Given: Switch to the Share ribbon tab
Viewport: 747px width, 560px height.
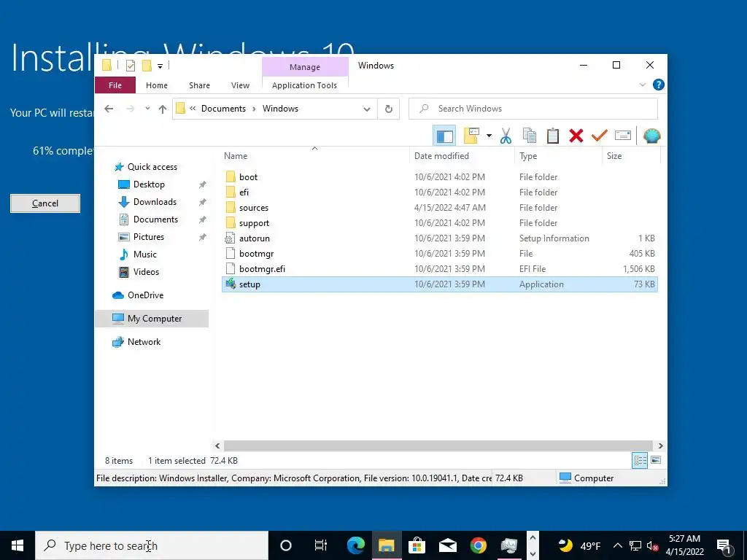Looking at the screenshot, I should coord(199,85).
